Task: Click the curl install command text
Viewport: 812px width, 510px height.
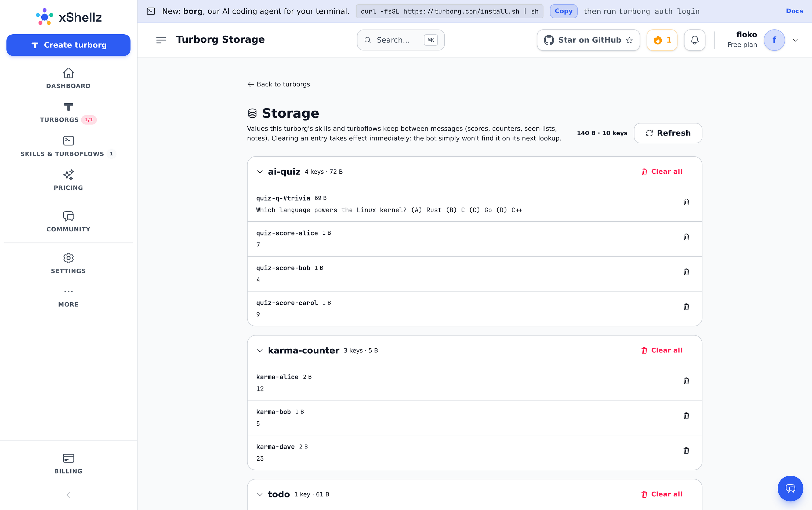Action: pos(450,11)
